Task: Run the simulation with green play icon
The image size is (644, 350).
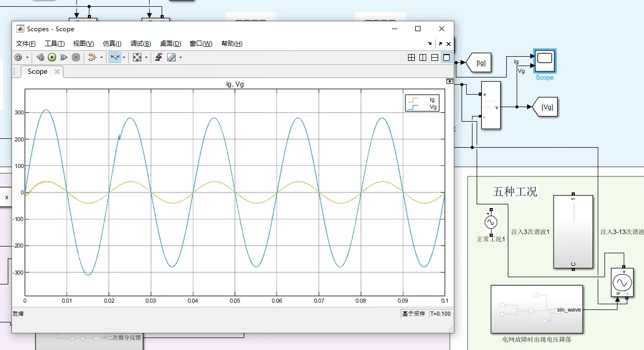Action: pyautogui.click(x=52, y=57)
